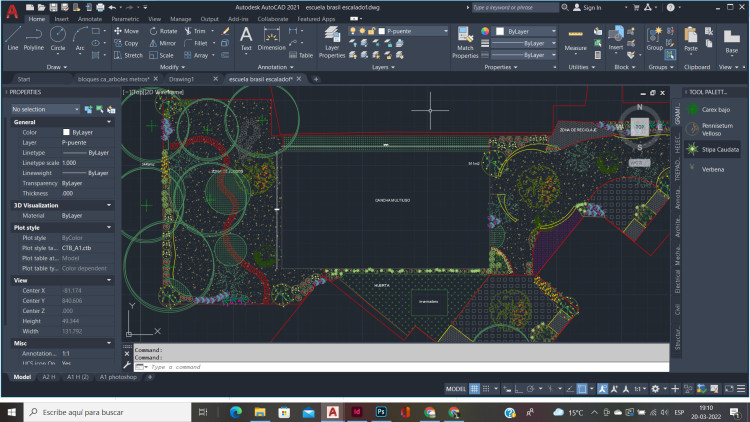Screen dimensions: 750x422
Task: Open the Insert ribbon tab
Action: coord(61,19)
